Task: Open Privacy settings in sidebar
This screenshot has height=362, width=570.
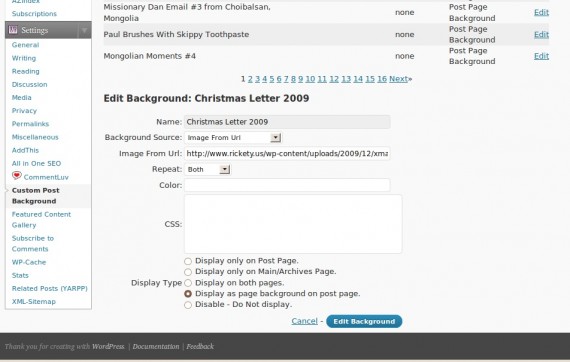Action: [x=24, y=110]
